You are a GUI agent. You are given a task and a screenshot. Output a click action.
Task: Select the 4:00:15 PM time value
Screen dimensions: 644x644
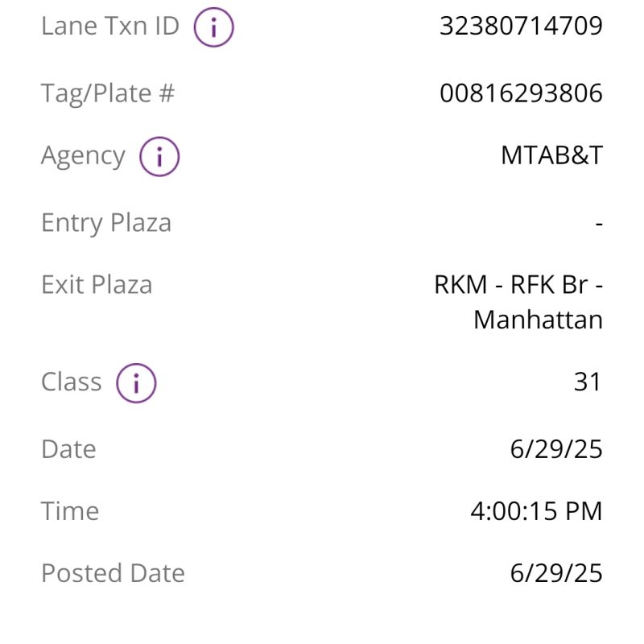pos(536,511)
